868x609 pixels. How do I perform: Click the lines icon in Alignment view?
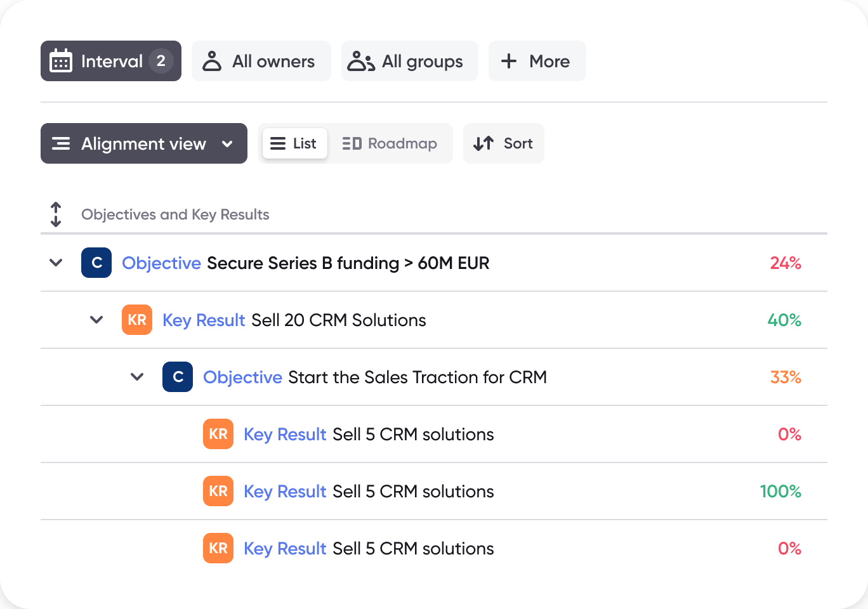tap(61, 143)
